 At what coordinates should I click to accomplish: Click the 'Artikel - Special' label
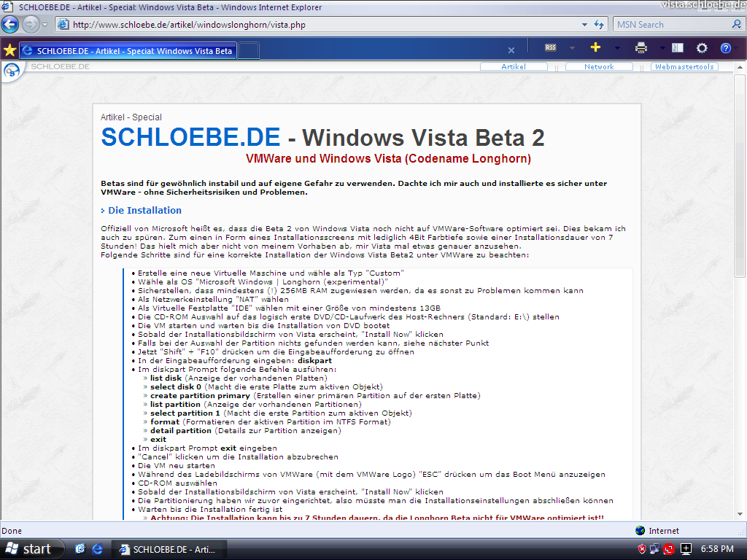pos(131,117)
